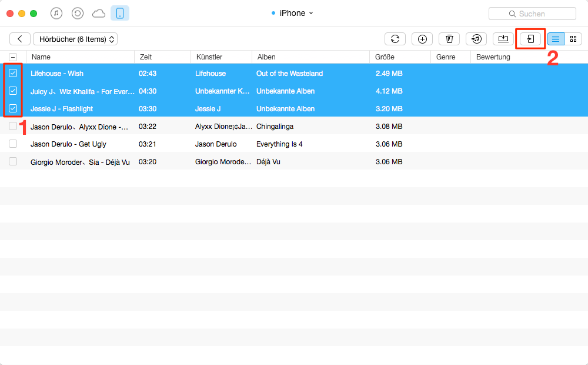The image size is (588, 365).
Task: Select Jason Derulo, Alyxx Dione track name
Action: point(79,127)
